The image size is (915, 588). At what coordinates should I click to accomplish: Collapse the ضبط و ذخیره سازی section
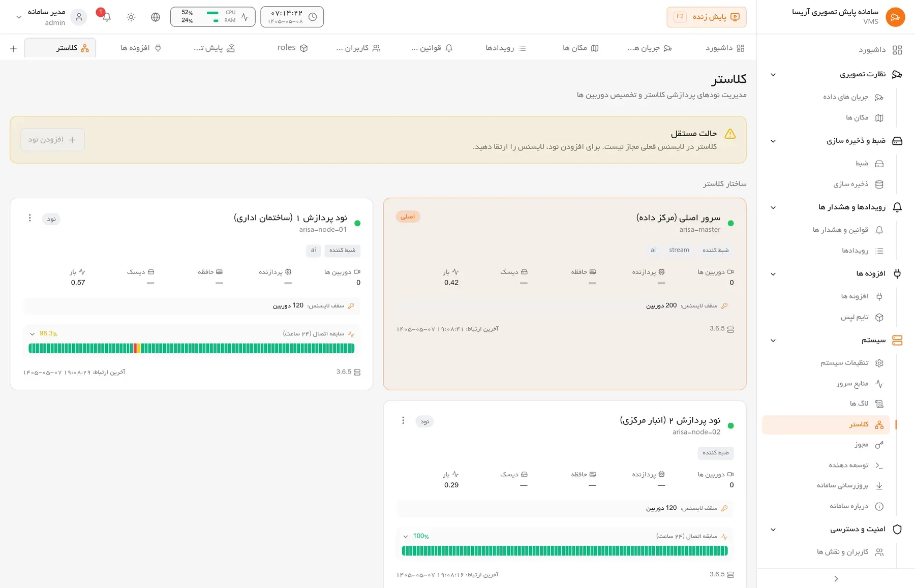click(773, 141)
